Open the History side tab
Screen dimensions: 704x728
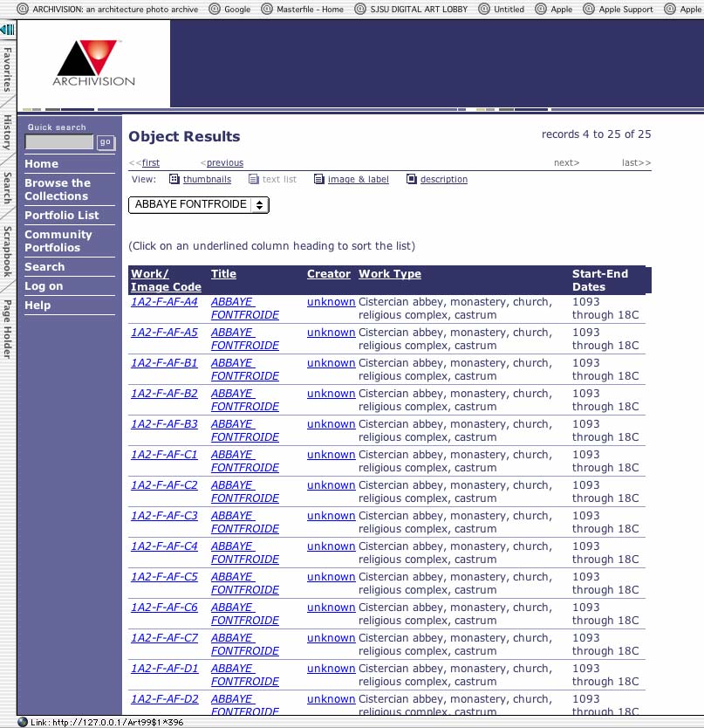[x=8, y=133]
